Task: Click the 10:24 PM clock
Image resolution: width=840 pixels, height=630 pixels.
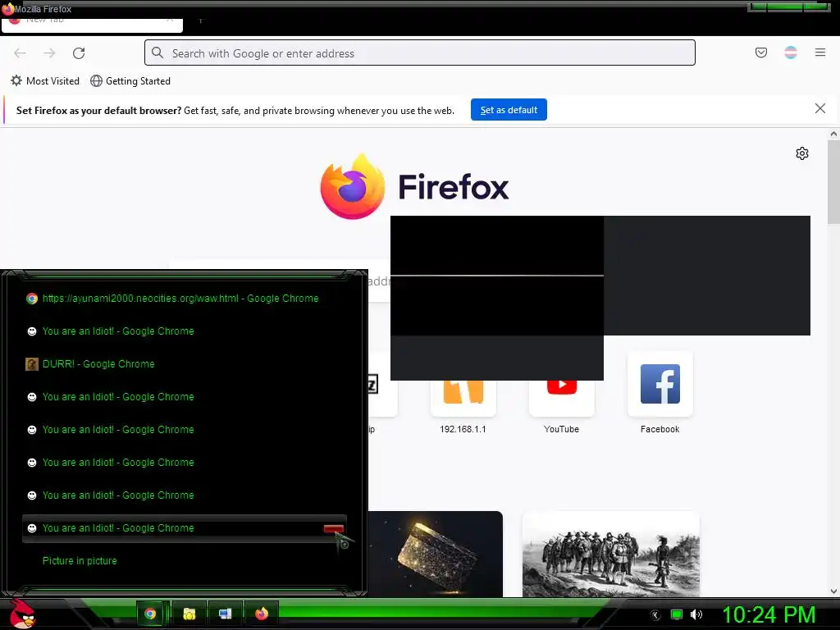Action: coord(769,614)
